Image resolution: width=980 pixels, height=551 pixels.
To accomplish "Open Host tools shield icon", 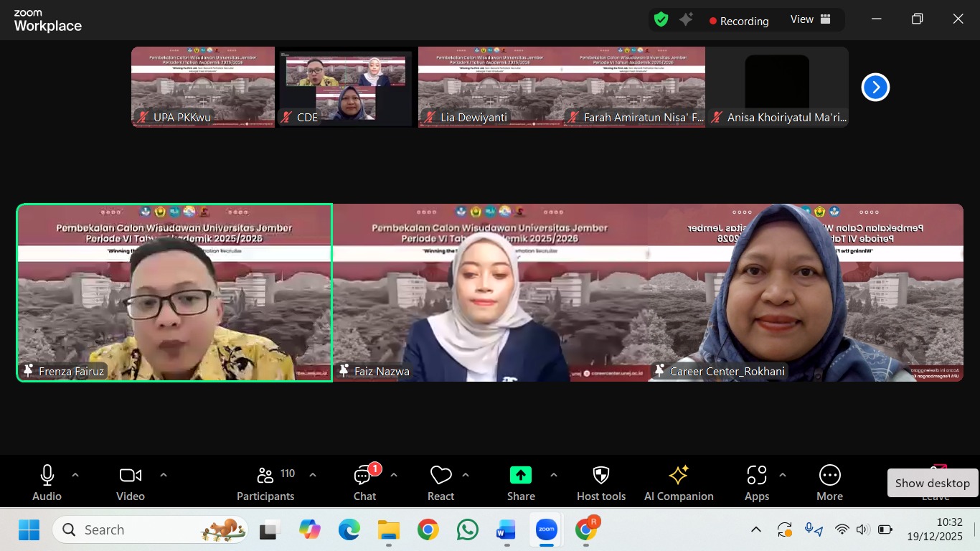I will pos(601,483).
